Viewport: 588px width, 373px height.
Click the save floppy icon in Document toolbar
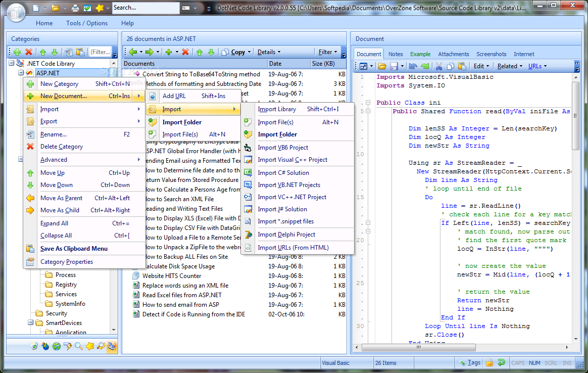[x=394, y=66]
